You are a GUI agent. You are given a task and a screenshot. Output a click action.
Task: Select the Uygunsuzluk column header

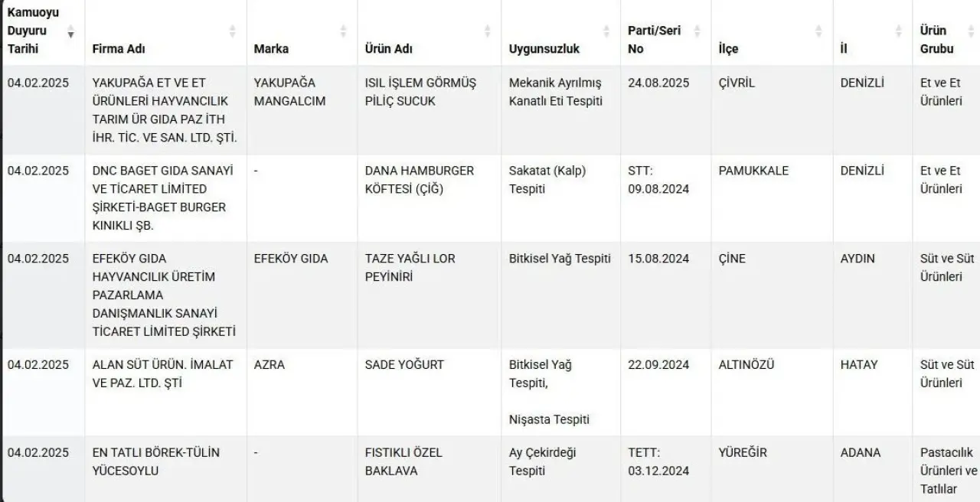[x=561, y=32]
